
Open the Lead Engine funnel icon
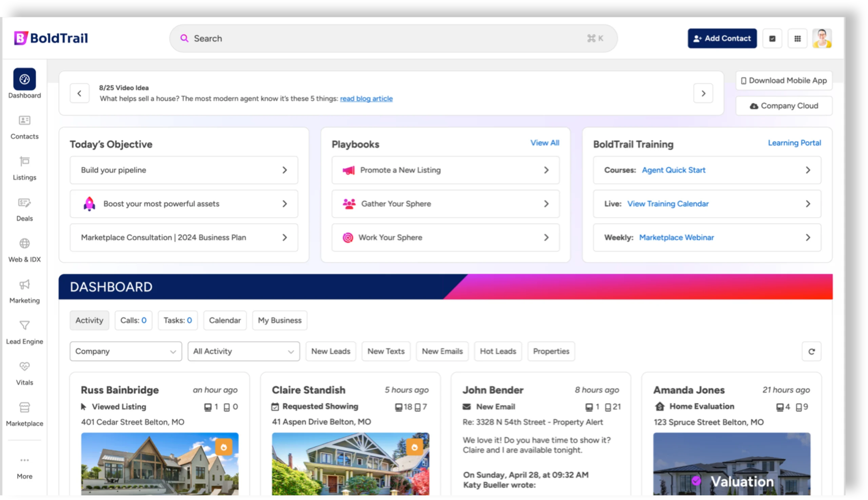(24, 325)
